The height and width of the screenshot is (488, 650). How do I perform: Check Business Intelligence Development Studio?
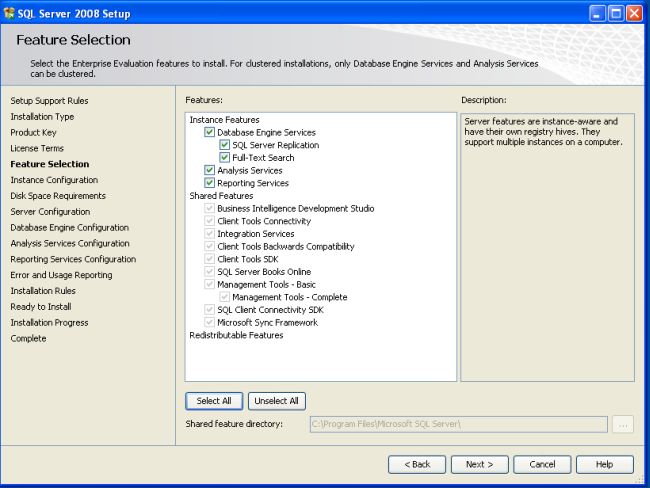pyautogui.click(x=209, y=209)
